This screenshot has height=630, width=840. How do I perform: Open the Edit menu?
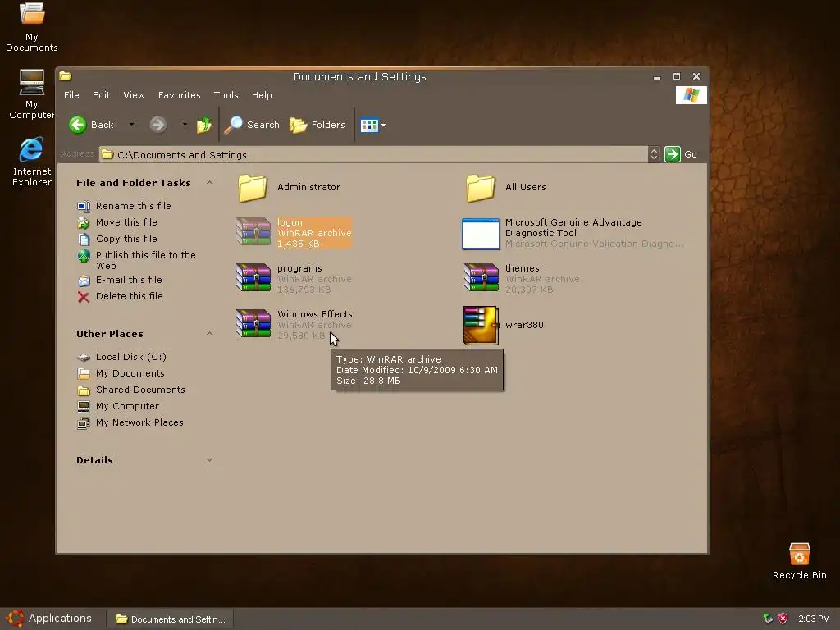(x=101, y=95)
